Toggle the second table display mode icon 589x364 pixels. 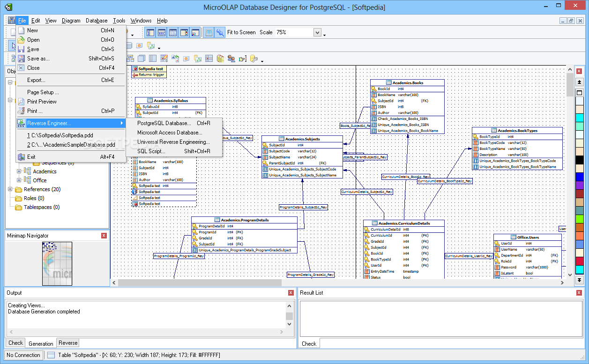(x=162, y=33)
